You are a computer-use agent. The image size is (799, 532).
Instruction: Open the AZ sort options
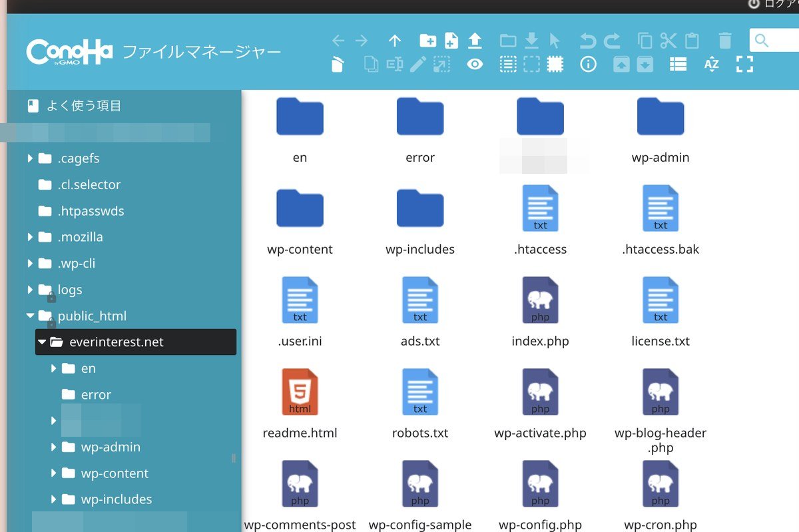[x=711, y=65]
